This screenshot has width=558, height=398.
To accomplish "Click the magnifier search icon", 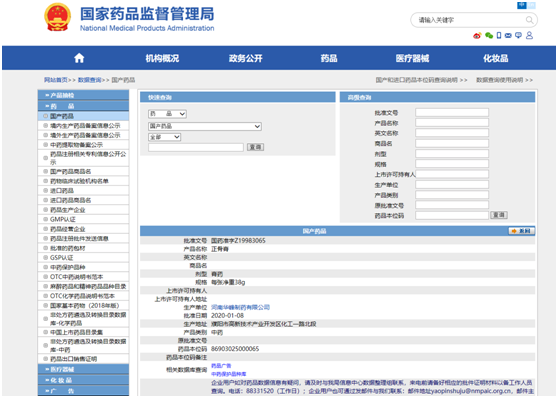I will 530,20.
